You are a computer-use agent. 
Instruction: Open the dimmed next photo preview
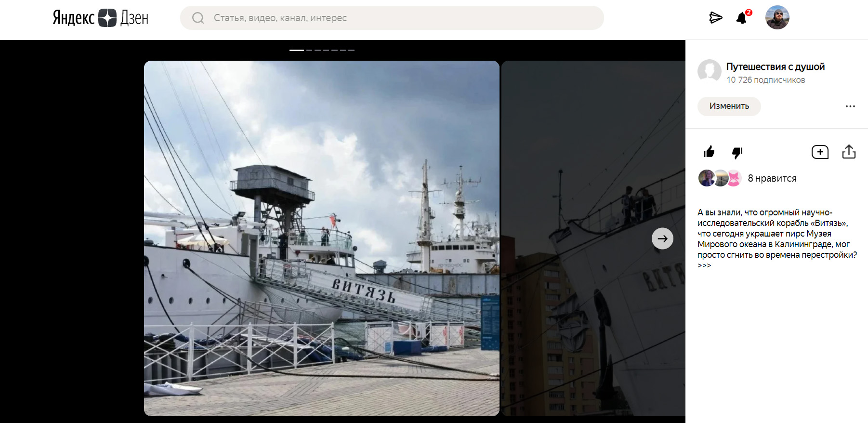(593, 238)
